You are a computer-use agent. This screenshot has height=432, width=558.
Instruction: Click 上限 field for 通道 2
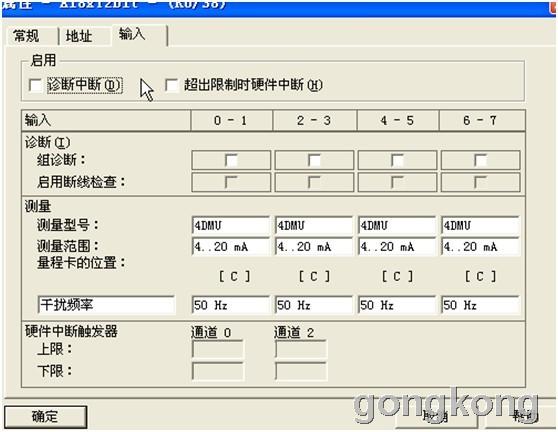[x=301, y=349]
